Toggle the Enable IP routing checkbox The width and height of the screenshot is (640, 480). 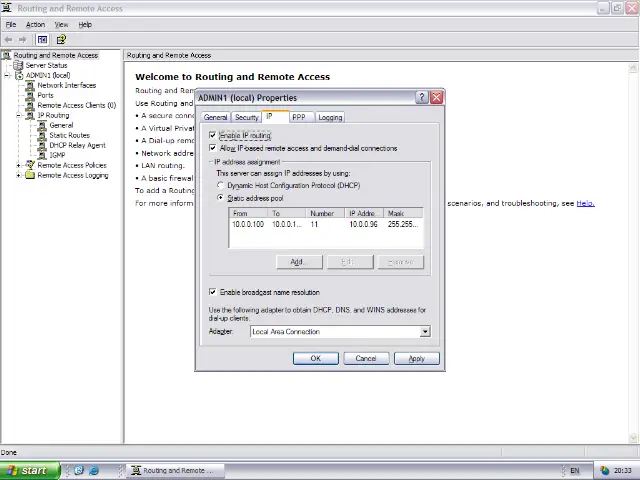click(212, 135)
